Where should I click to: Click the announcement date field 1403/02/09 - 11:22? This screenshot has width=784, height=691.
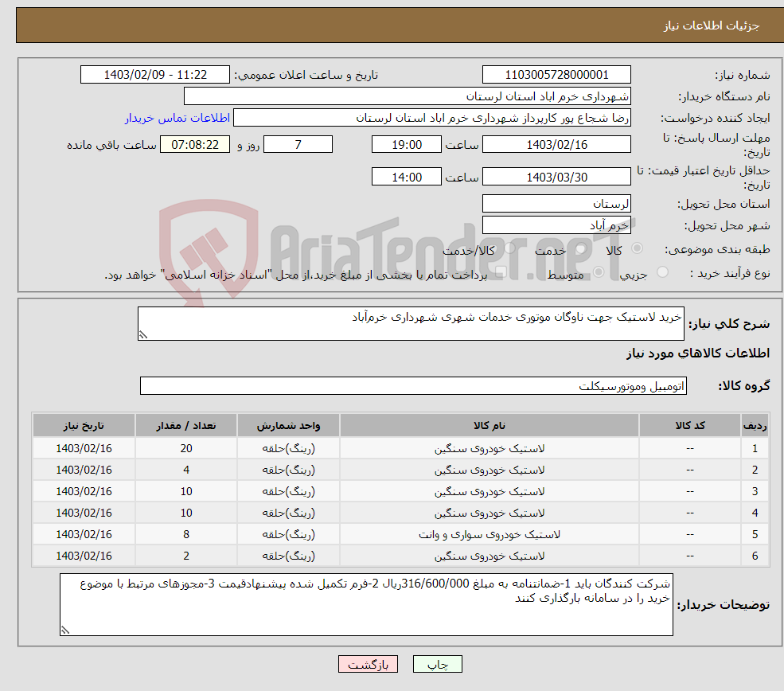tap(155, 75)
